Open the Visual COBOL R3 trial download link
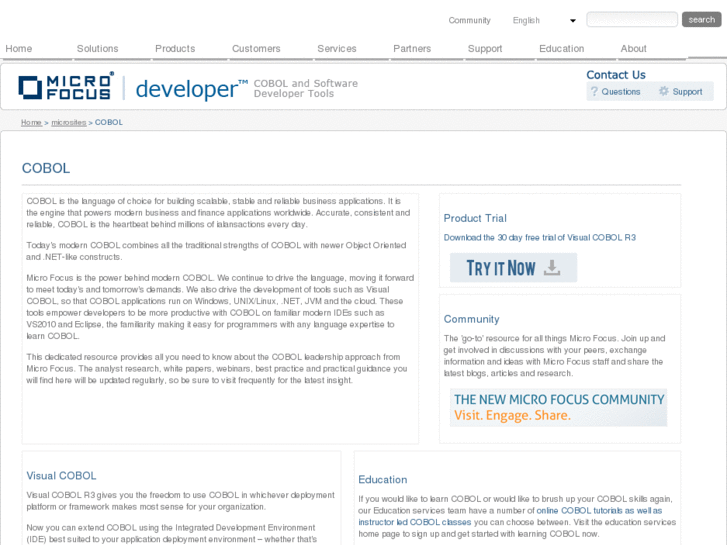Viewport: 727px width, 545px height. 539,237
